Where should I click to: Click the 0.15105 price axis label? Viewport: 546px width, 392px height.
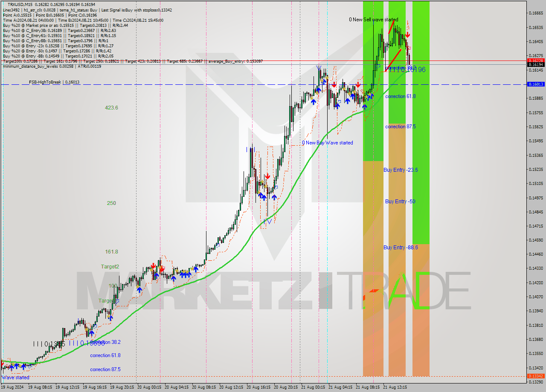(536, 183)
